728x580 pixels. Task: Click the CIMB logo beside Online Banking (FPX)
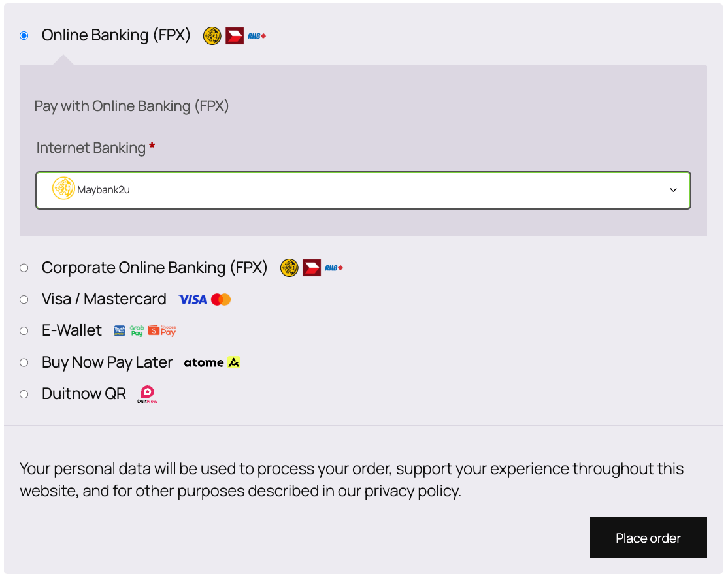pos(235,36)
